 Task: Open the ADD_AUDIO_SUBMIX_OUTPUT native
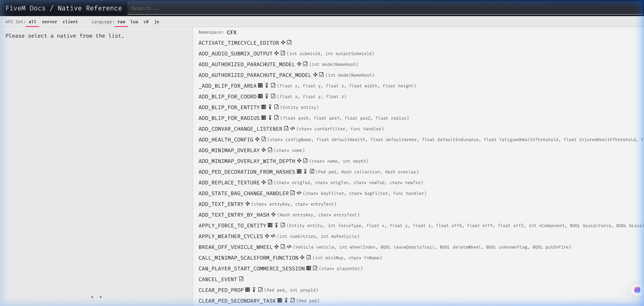[x=235, y=54]
